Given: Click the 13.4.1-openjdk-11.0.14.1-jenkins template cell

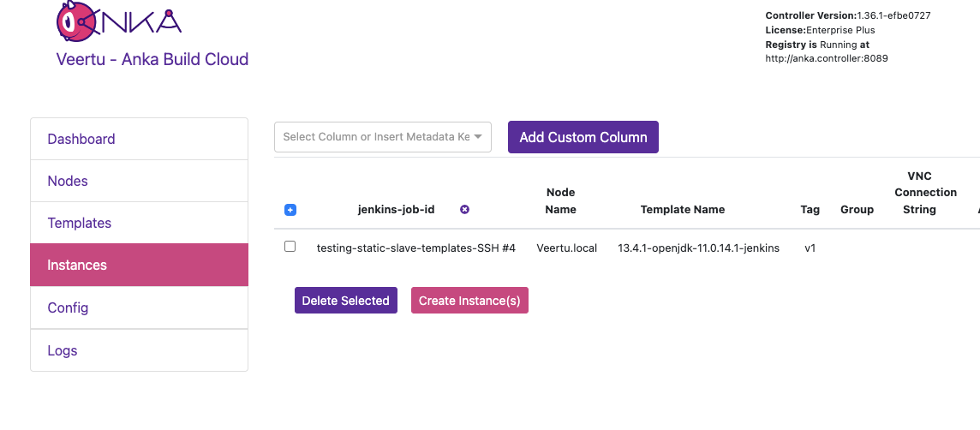Looking at the screenshot, I should 698,248.
